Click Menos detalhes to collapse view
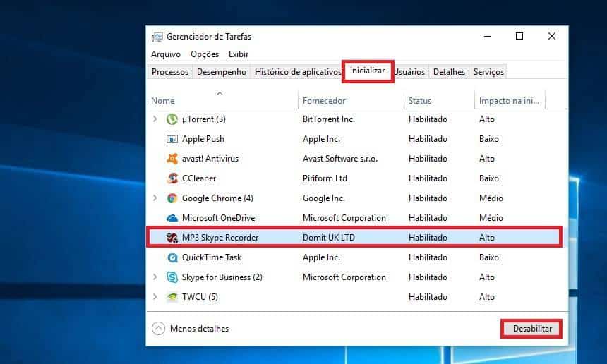The image size is (607, 364). pos(199,329)
